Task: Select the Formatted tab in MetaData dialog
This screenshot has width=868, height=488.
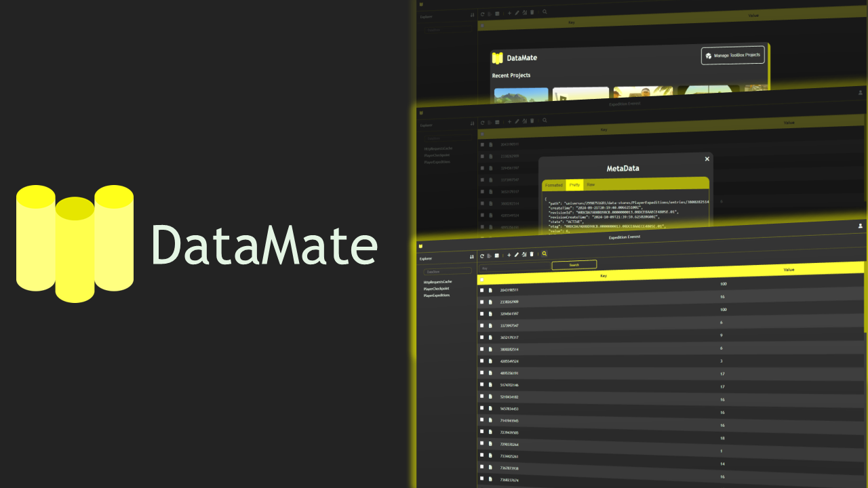Action: click(x=554, y=184)
